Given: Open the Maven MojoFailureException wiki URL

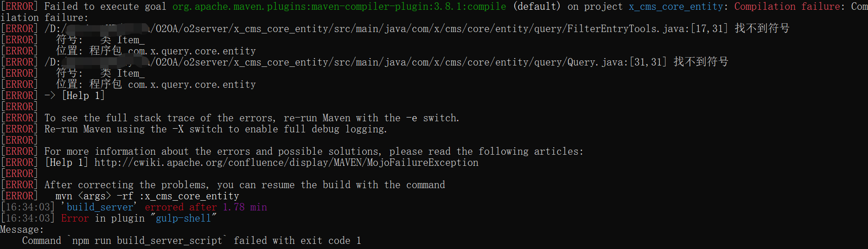Looking at the screenshot, I should 286,163.
